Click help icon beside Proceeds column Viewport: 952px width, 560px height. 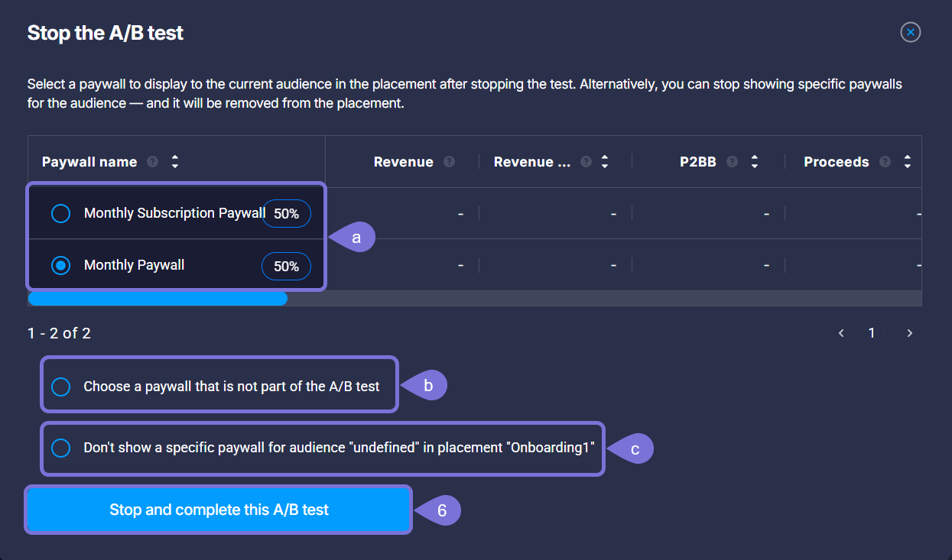885,162
